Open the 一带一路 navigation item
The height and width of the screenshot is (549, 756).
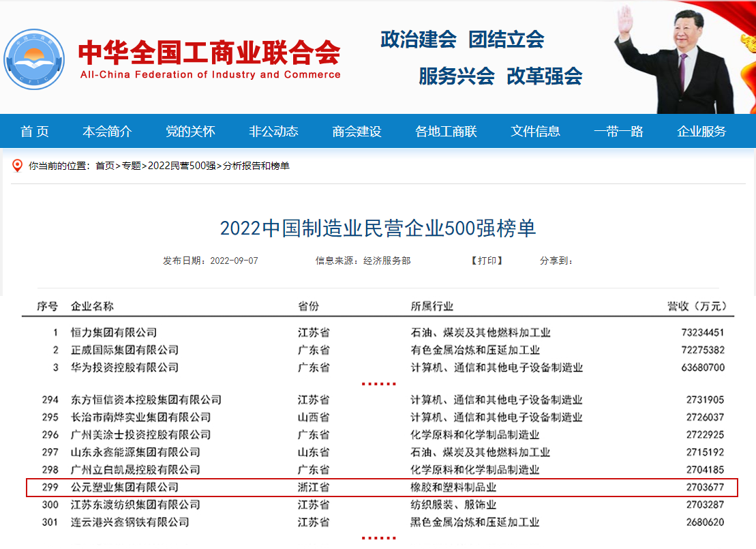click(618, 131)
